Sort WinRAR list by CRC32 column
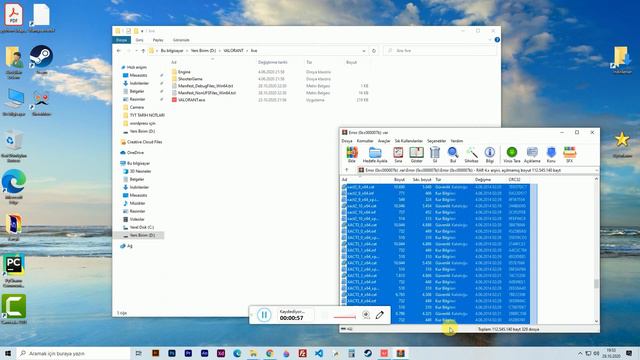 [x=514, y=180]
